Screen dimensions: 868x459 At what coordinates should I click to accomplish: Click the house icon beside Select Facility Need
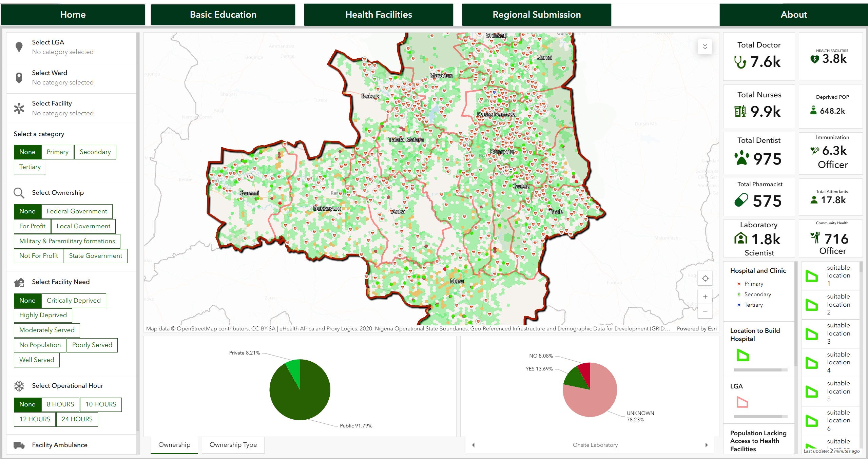pyautogui.click(x=19, y=282)
